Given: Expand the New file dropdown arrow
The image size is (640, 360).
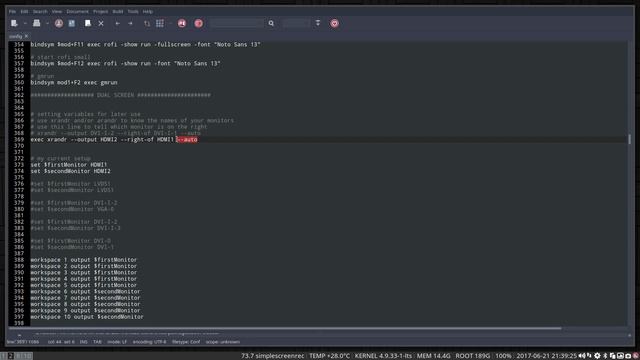Looking at the screenshot, I should click(25, 23).
